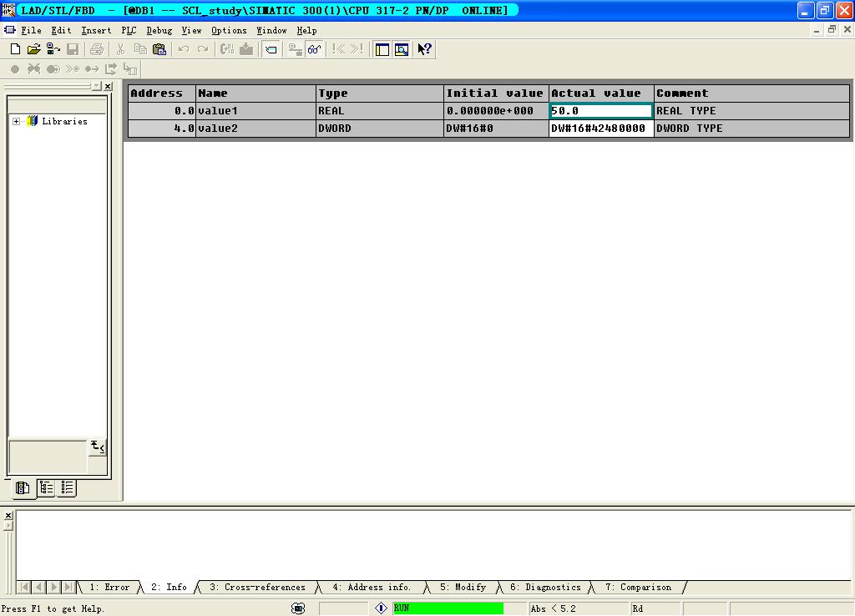The width and height of the screenshot is (855, 616).
Task: Click the grayed Save diskette icon
Action: click(x=72, y=49)
